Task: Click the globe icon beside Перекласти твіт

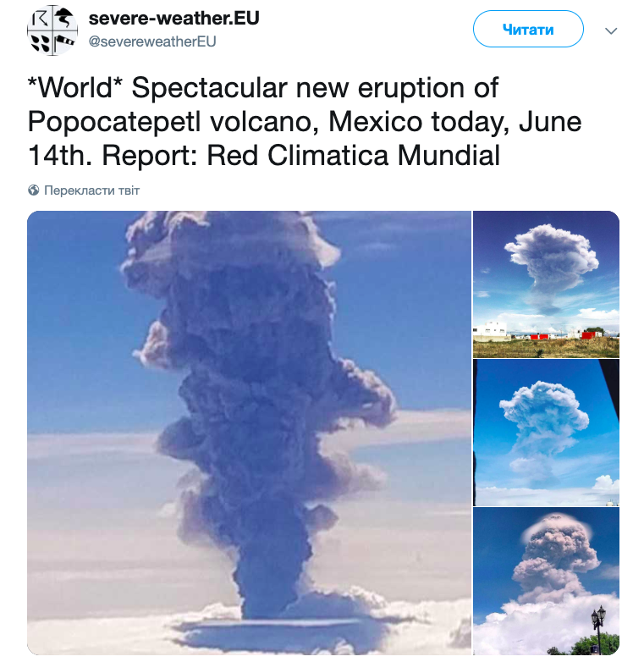Action: tap(34, 190)
